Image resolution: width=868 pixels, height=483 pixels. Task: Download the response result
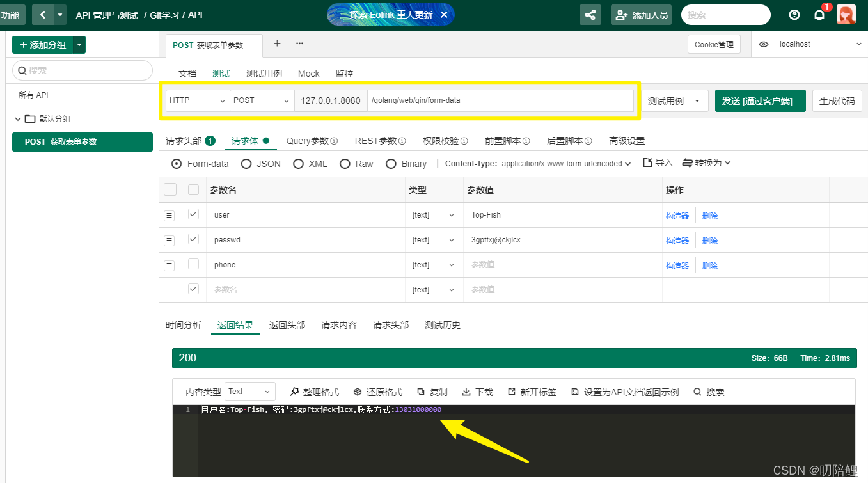tap(477, 392)
